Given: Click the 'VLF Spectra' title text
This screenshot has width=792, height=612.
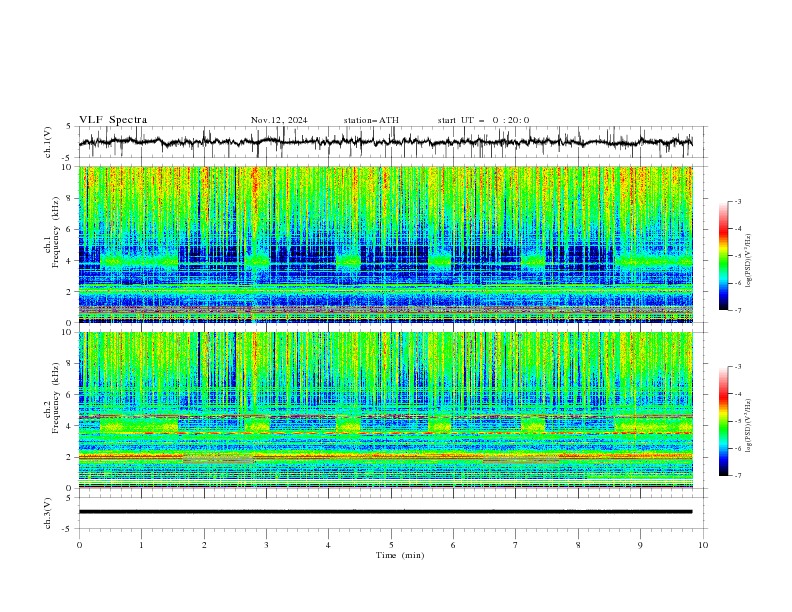Looking at the screenshot, I should 113,120.
